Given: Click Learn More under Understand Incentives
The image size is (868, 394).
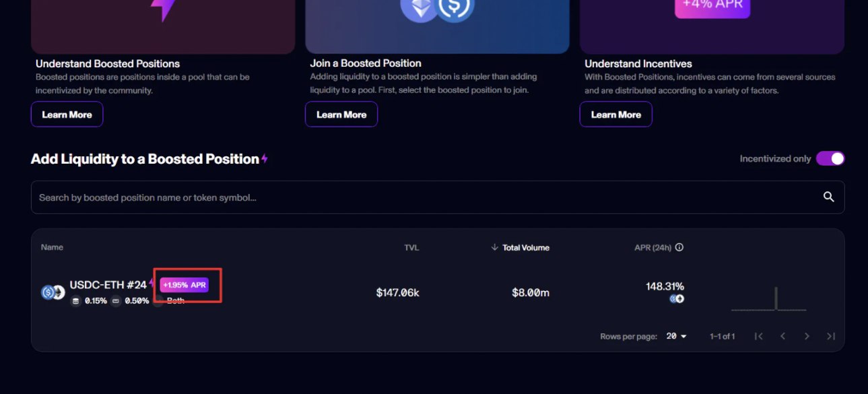Looking at the screenshot, I should coord(615,114).
